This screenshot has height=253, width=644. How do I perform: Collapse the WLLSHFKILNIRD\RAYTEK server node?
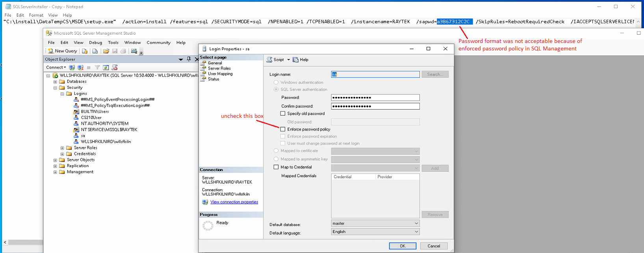pyautogui.click(x=48, y=75)
